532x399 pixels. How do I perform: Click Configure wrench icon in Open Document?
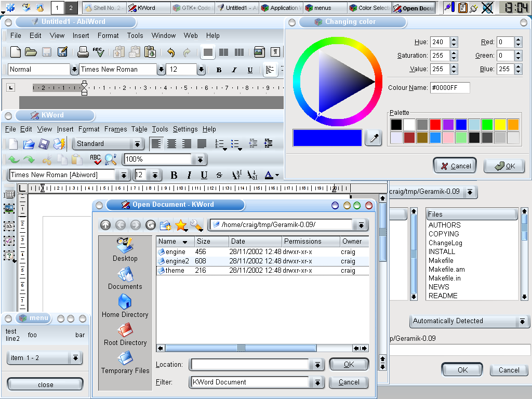click(196, 224)
